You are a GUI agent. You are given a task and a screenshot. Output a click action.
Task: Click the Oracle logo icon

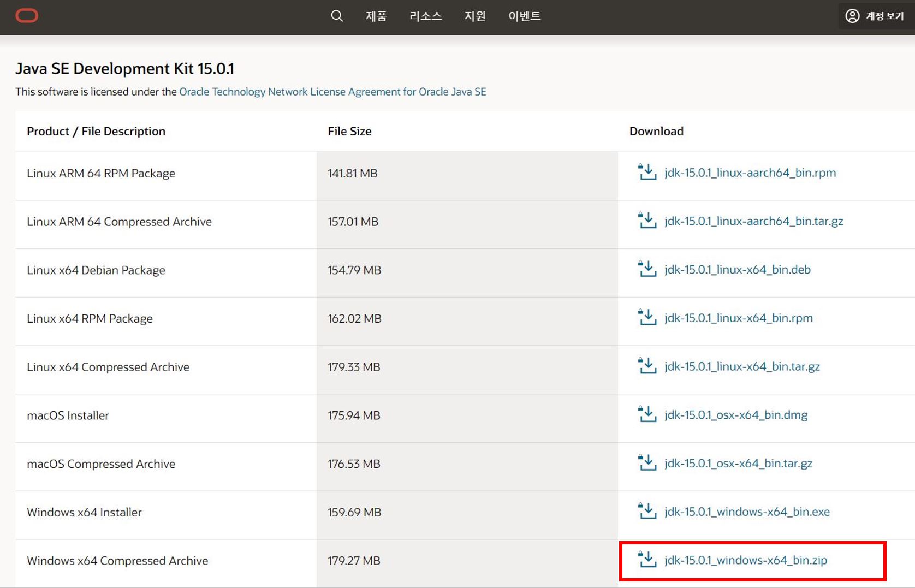pos(27,16)
